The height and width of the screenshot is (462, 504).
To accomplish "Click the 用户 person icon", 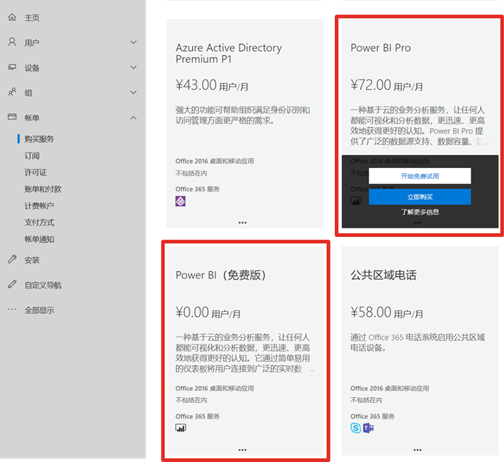I will (x=12, y=42).
